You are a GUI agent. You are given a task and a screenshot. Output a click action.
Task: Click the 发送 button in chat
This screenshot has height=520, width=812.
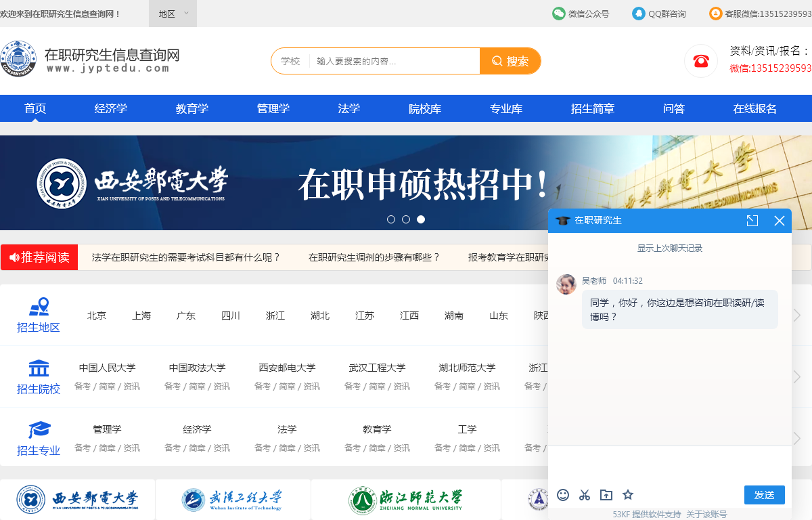pyautogui.click(x=765, y=495)
